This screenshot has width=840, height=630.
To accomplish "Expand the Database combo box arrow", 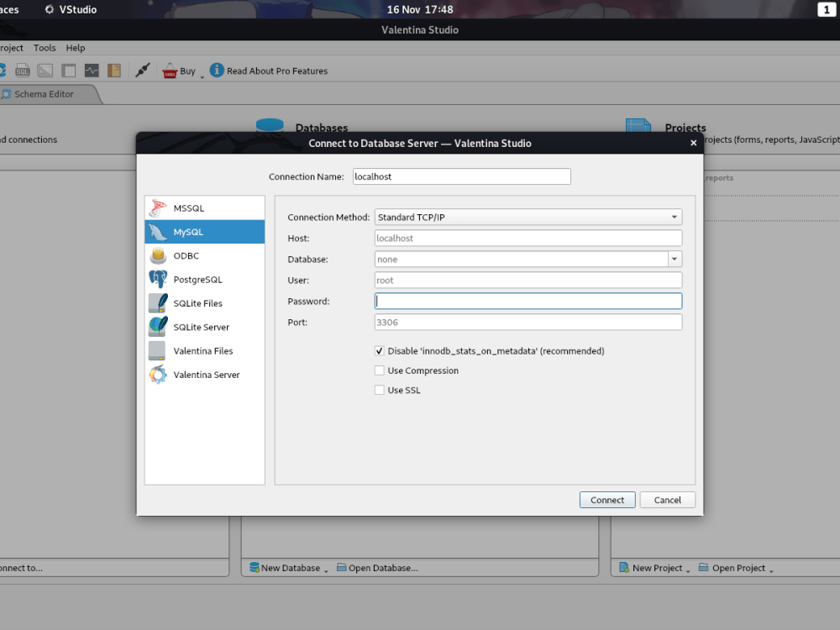I will coord(675,260).
